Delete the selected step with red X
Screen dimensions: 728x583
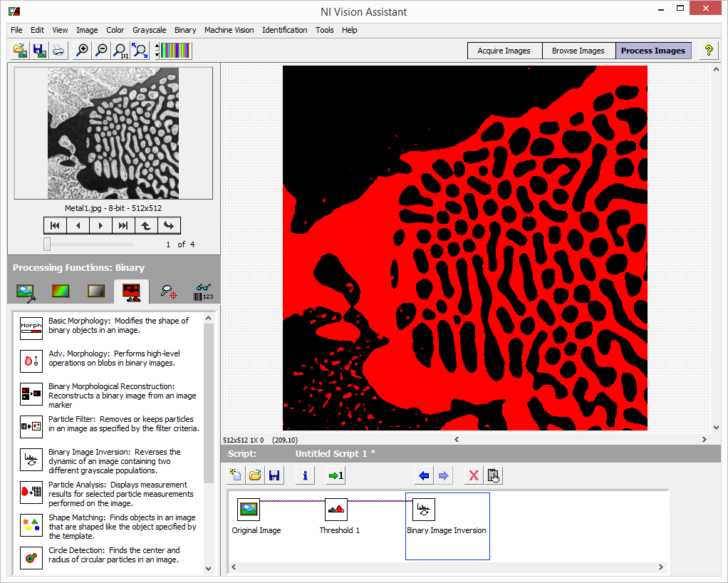474,475
